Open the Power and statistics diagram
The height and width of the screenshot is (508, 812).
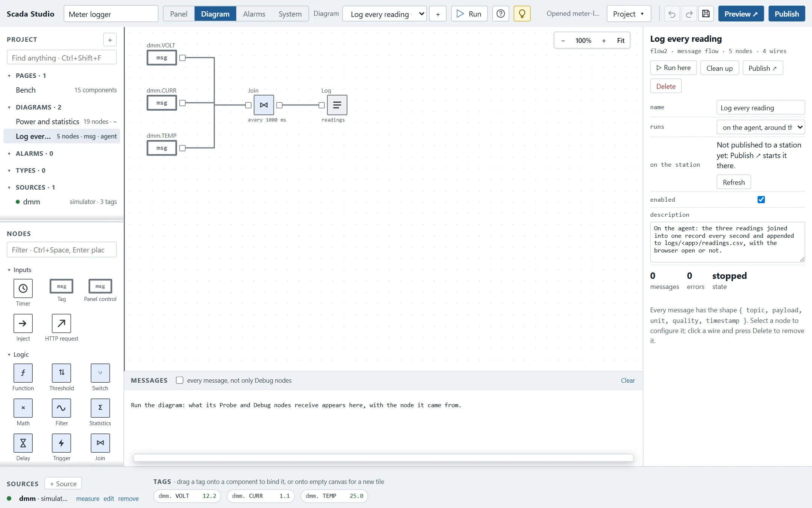[62, 122]
